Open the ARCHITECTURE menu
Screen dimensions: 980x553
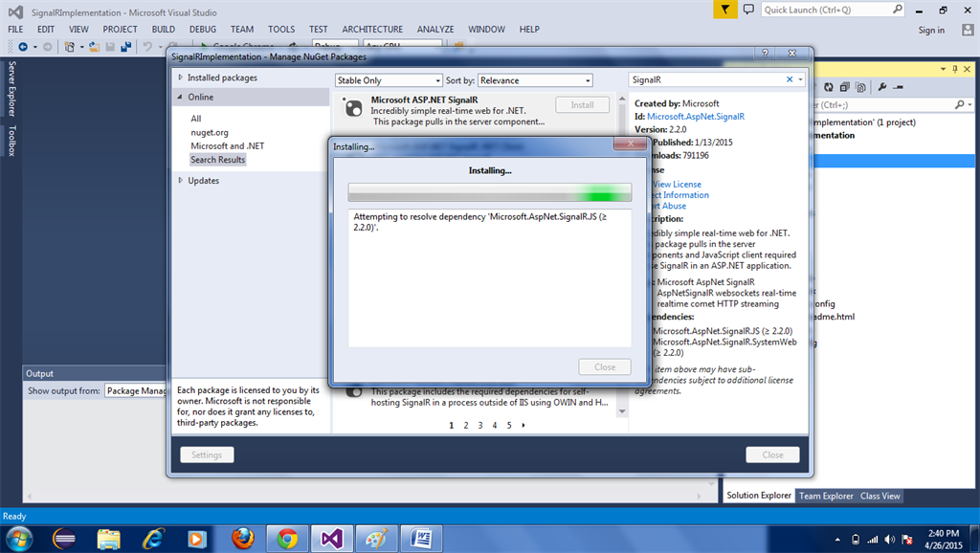pyautogui.click(x=372, y=29)
